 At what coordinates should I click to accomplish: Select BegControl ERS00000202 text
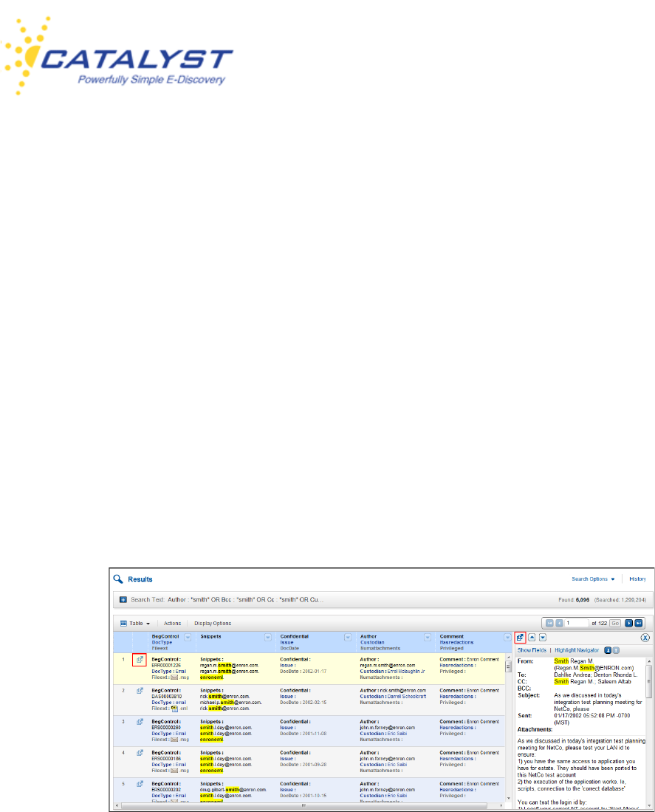coord(166,790)
